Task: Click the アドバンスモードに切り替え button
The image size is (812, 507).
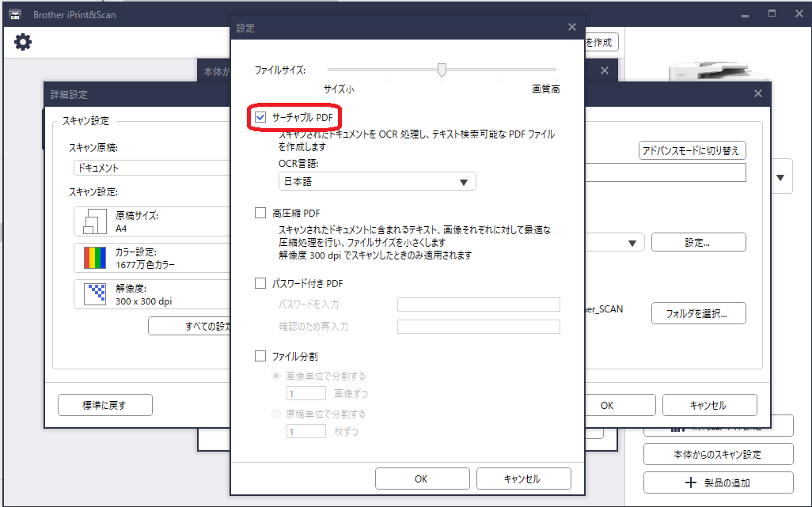Action: coord(692,150)
